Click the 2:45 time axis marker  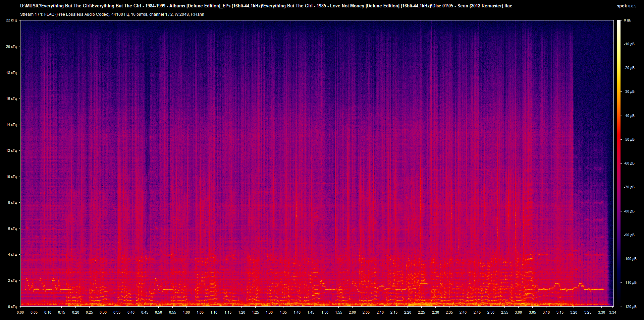(477, 312)
